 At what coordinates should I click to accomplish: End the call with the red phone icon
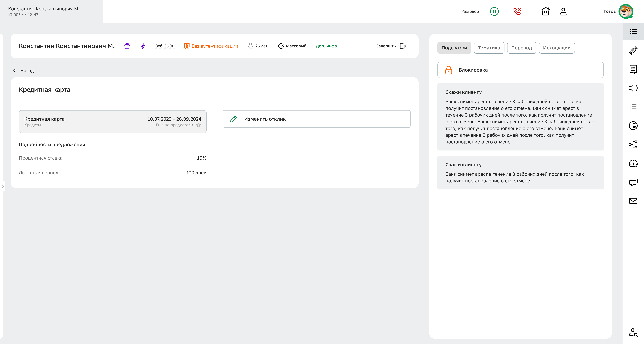tap(517, 12)
